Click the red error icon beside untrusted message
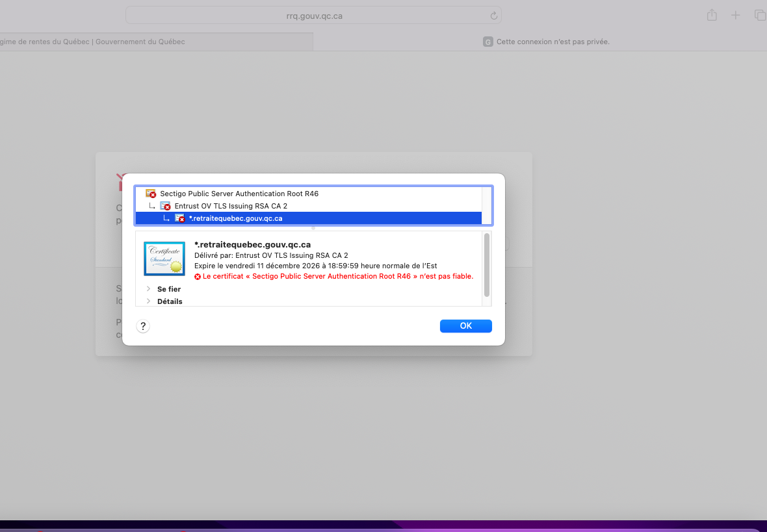 tap(198, 277)
